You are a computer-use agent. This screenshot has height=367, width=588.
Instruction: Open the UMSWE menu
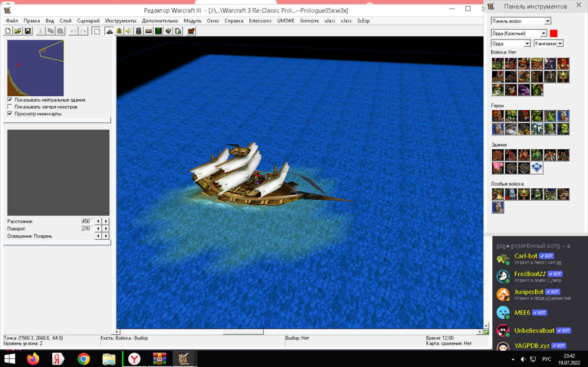(x=285, y=21)
